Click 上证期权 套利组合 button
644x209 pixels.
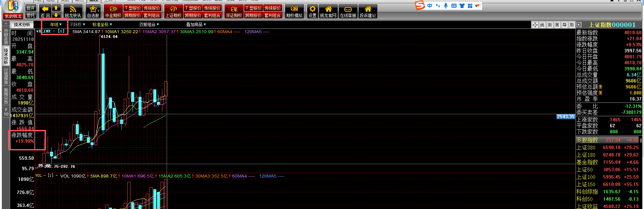pyautogui.click(x=212, y=15)
